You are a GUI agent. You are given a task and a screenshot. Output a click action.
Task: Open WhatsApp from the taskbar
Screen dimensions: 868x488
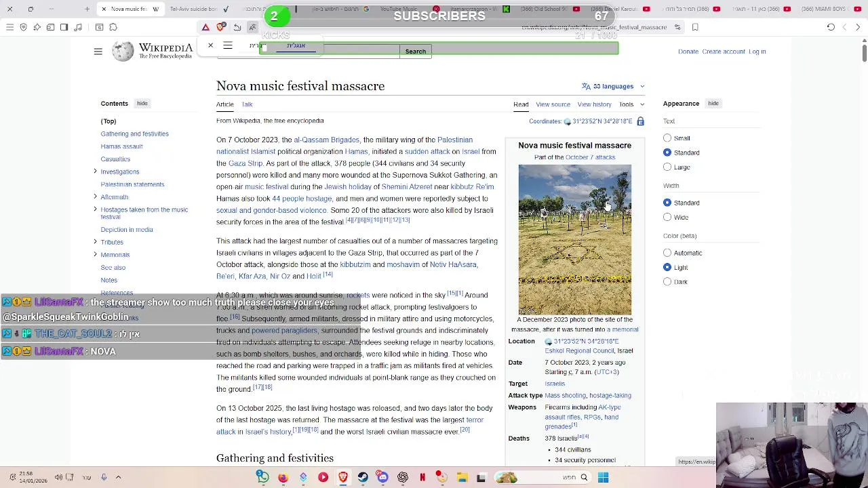tap(262, 477)
